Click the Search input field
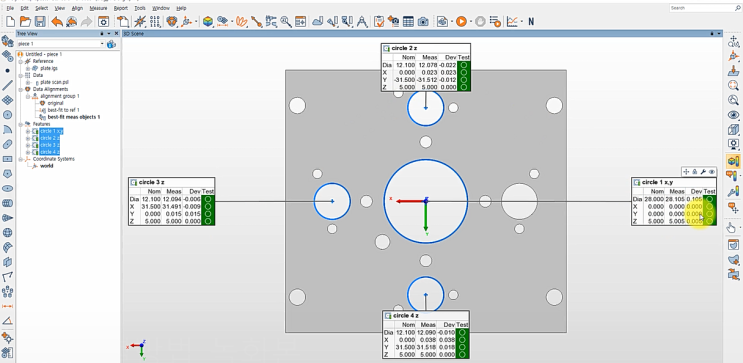 (x=705, y=8)
